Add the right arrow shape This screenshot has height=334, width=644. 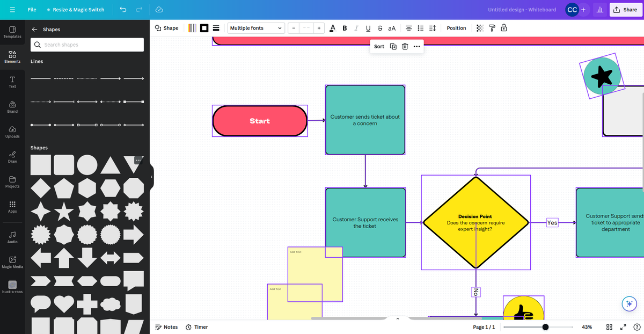click(134, 234)
